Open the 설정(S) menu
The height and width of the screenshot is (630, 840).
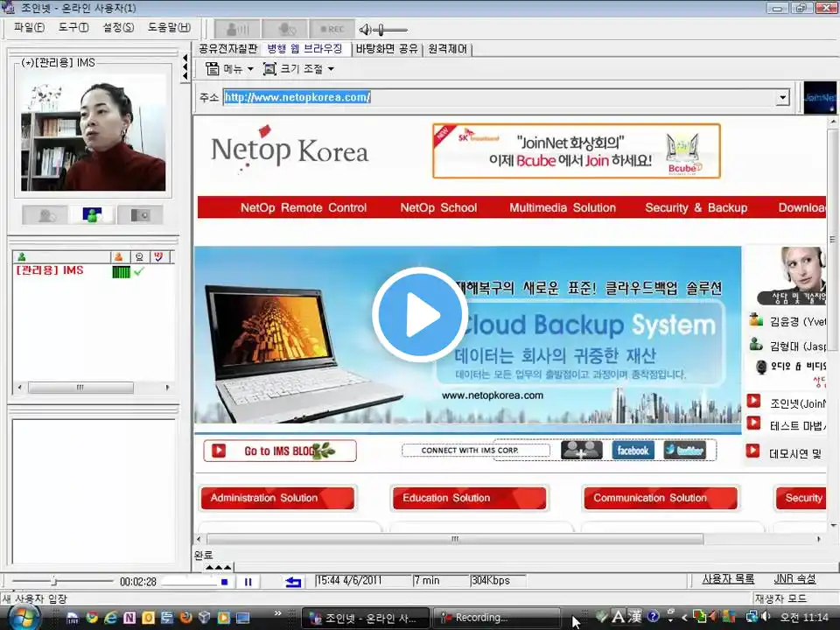tap(118, 27)
